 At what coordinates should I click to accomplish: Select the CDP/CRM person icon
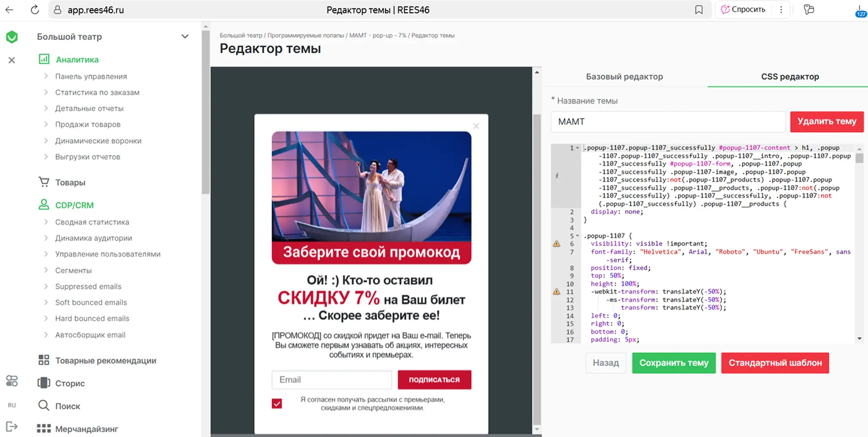44,205
